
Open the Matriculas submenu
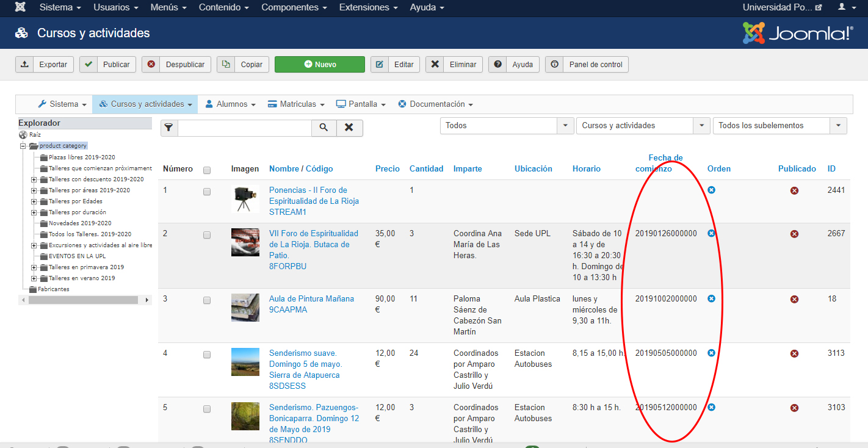tap(296, 104)
